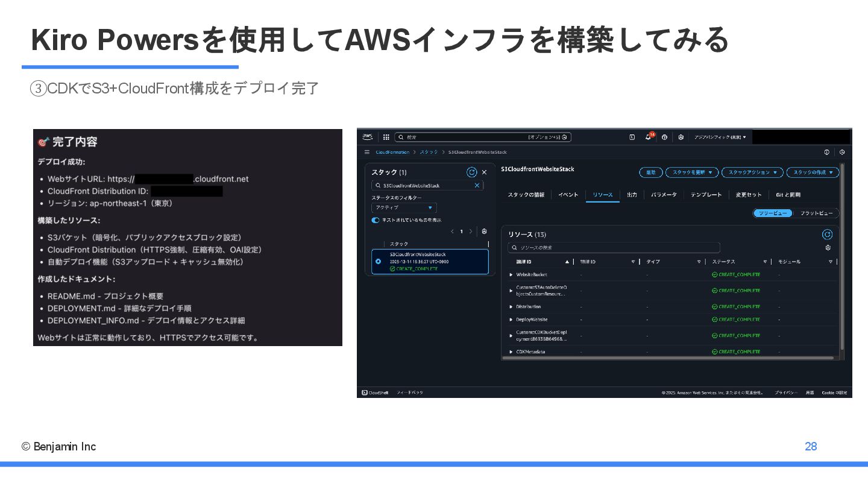This screenshot has height=489, width=868.
Task: Click the Cookie preferences link in footer
Action: [834, 393]
